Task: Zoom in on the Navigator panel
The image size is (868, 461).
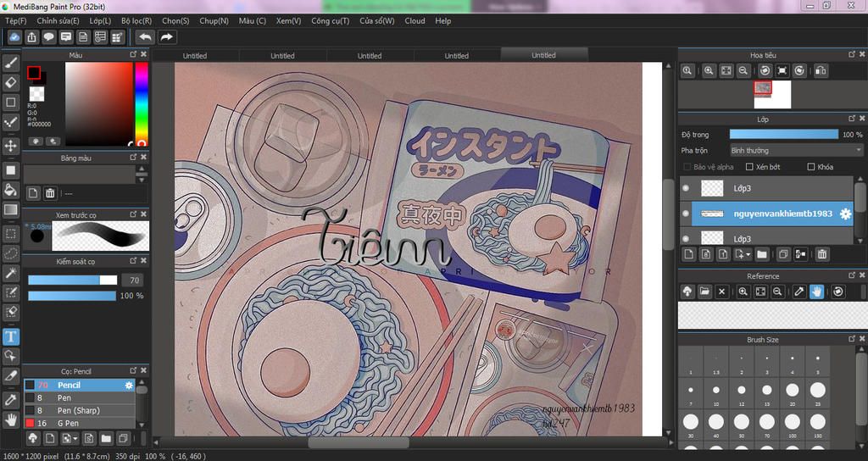Action: pyautogui.click(x=709, y=71)
